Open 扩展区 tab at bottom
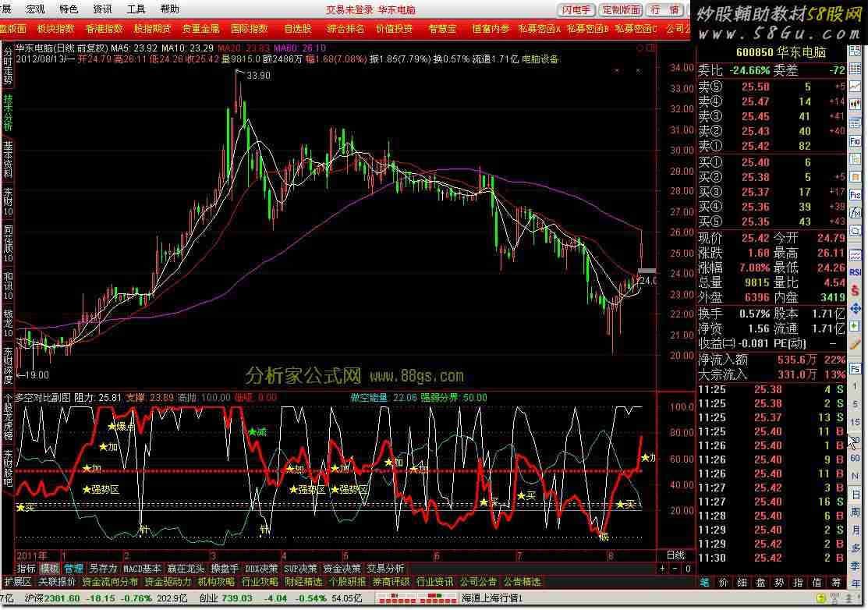The width and height of the screenshot is (868, 610). (x=18, y=582)
